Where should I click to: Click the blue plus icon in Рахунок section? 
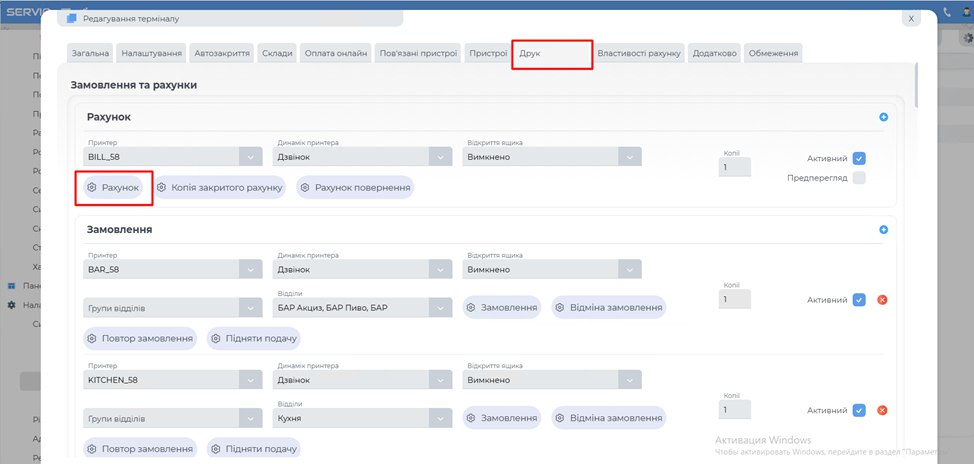[883, 118]
